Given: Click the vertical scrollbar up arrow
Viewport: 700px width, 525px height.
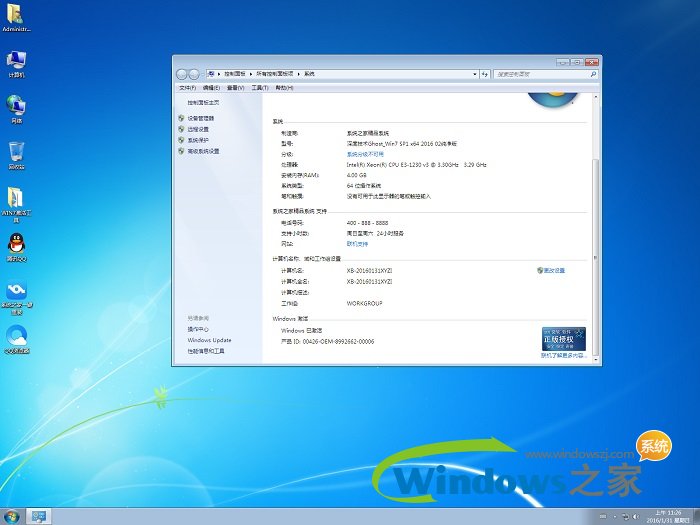Looking at the screenshot, I should point(596,97).
